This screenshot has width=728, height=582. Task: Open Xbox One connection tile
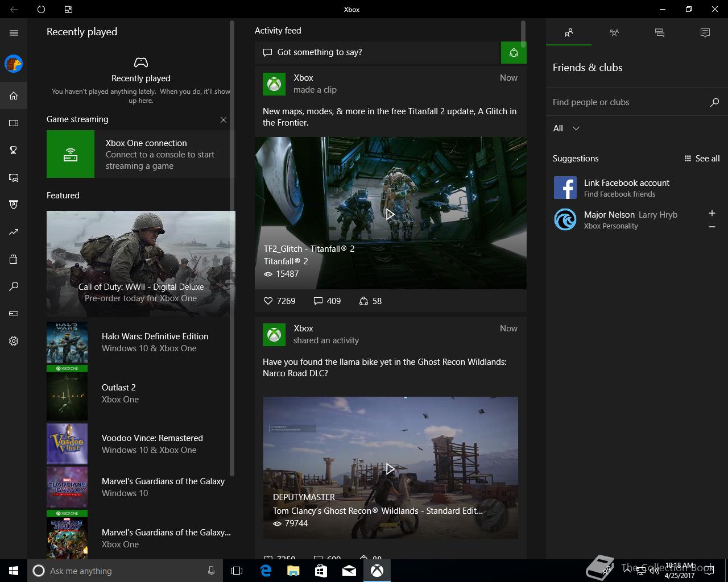click(140, 154)
